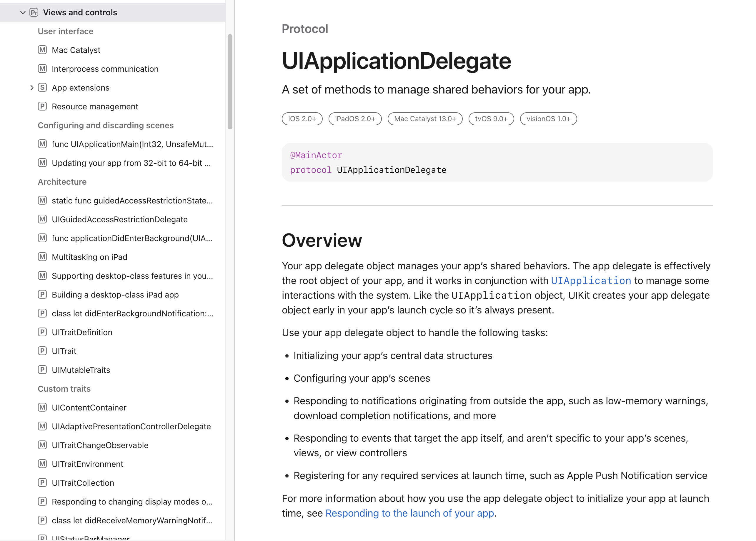Screen dimensions: 756x541
Task: Click the M icon beside UIGuidedAccessRestrictionDelegate
Action: pyautogui.click(x=42, y=220)
